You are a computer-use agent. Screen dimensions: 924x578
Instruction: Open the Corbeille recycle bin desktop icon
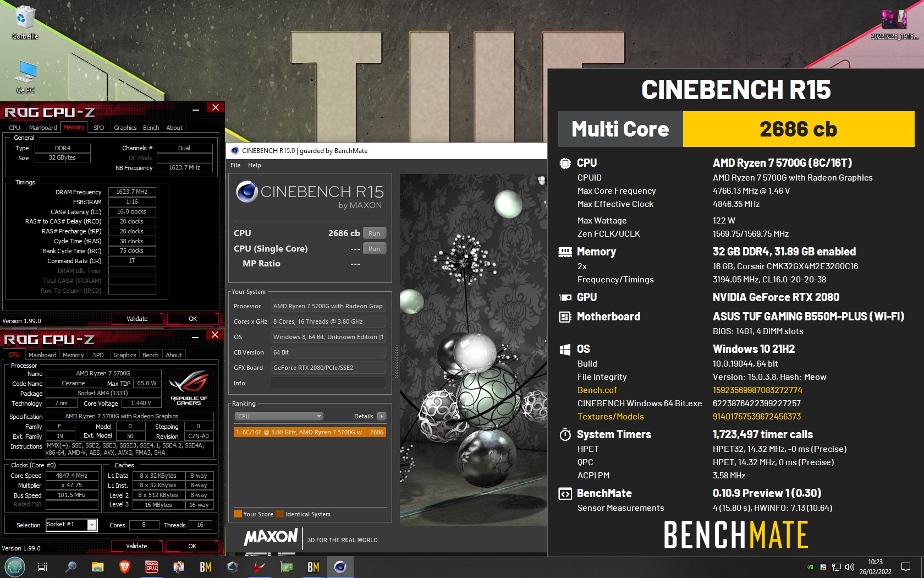(x=24, y=23)
